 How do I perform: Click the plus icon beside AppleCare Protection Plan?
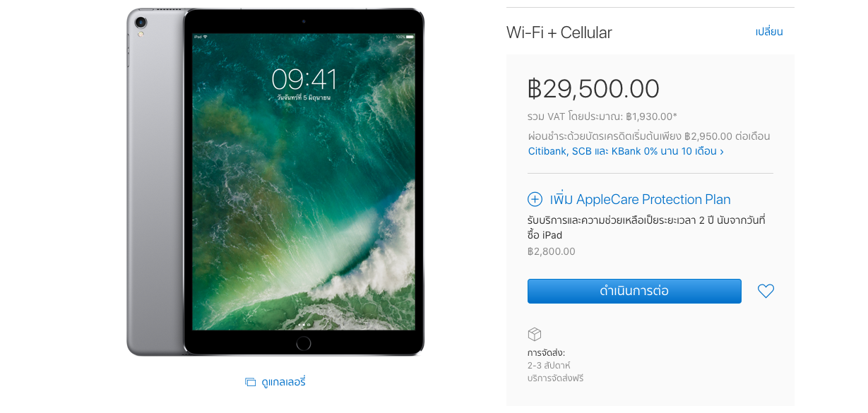click(535, 199)
